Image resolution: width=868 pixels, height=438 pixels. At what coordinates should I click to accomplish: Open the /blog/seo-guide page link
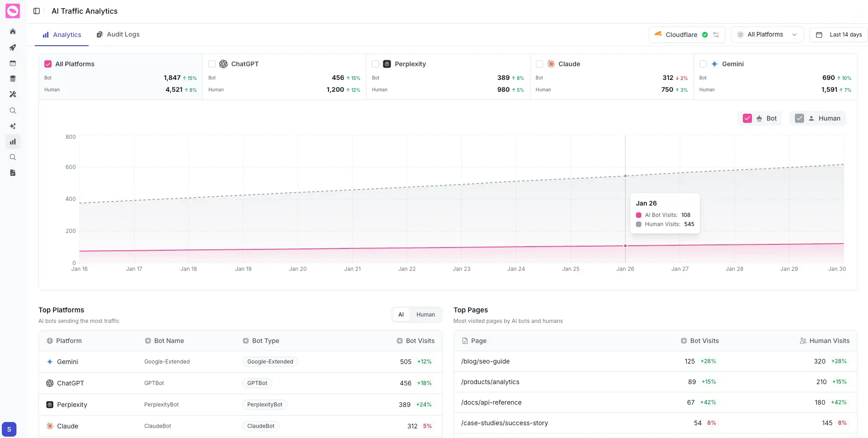[x=485, y=361]
